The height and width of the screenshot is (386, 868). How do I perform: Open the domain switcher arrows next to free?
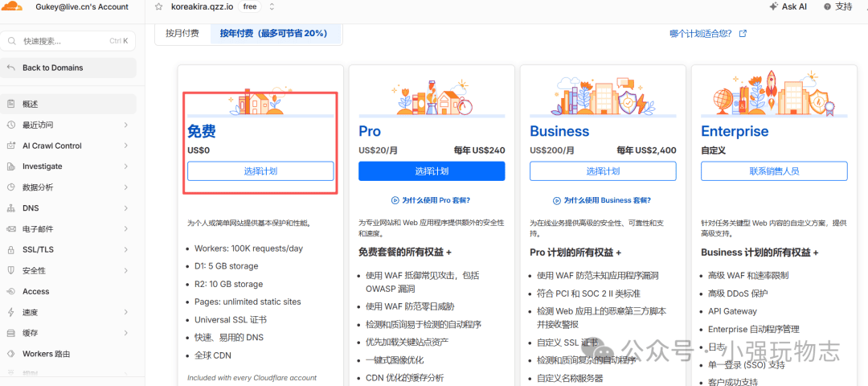pos(272,7)
